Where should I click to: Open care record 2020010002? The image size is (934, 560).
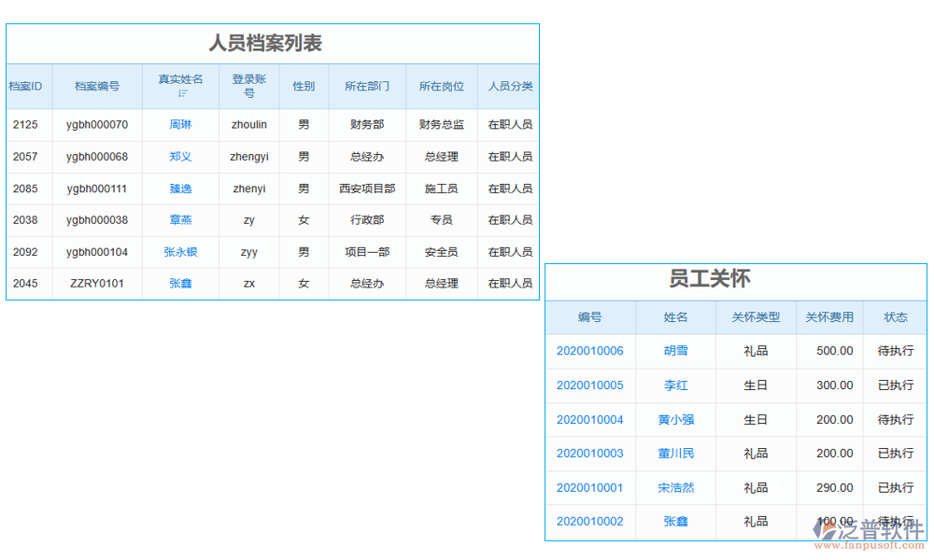coord(589,521)
